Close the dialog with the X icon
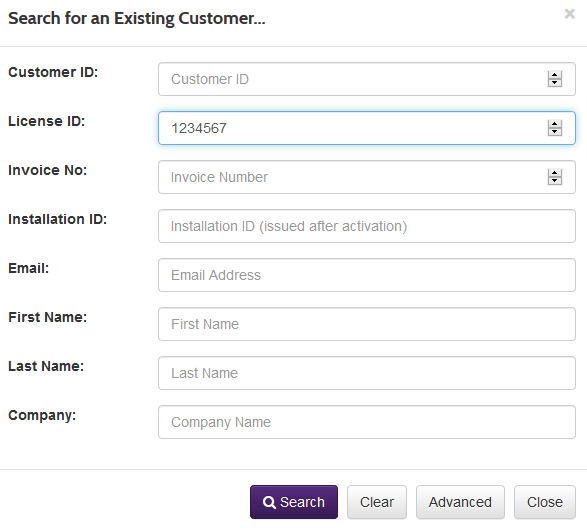 pos(569,14)
